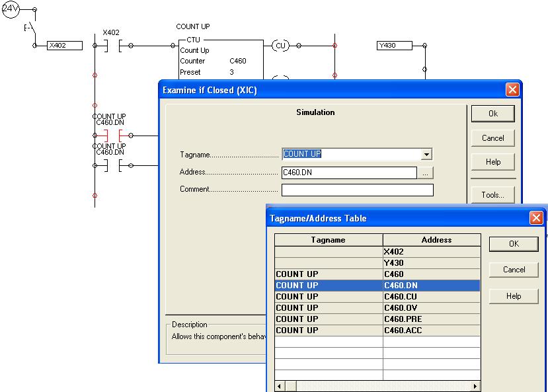The image size is (548, 392).
Task: Expand the Tagname dropdown arrow
Action: [426, 155]
